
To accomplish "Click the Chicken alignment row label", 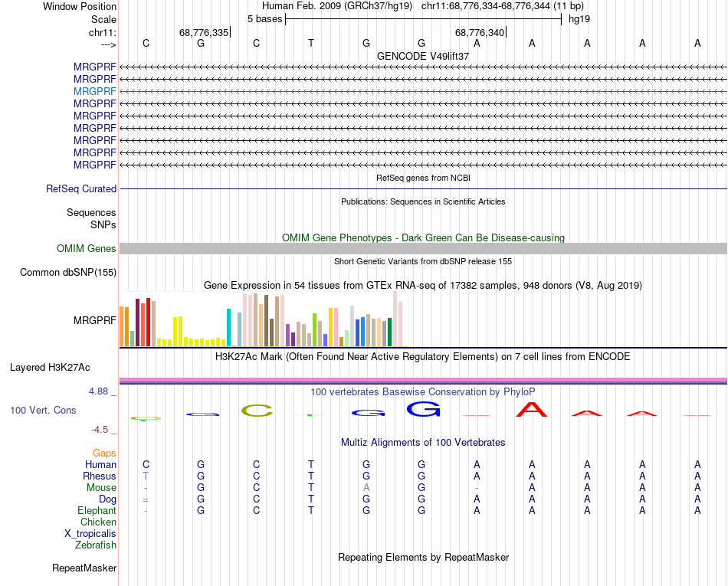I will 98,522.
